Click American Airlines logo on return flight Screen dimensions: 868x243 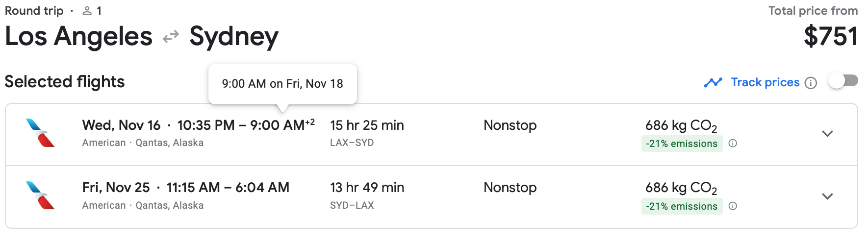(40, 195)
